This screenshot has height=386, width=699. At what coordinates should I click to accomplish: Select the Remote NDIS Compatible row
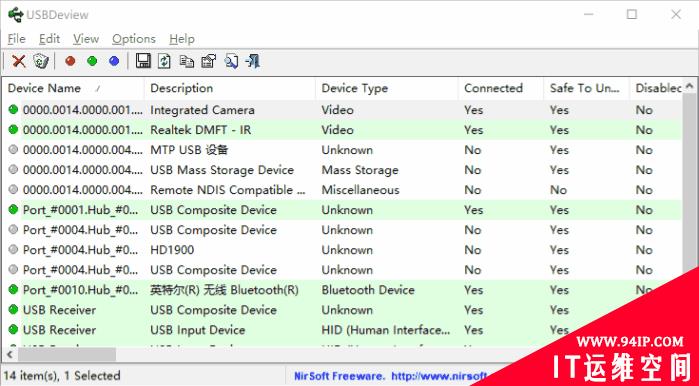coord(342,190)
